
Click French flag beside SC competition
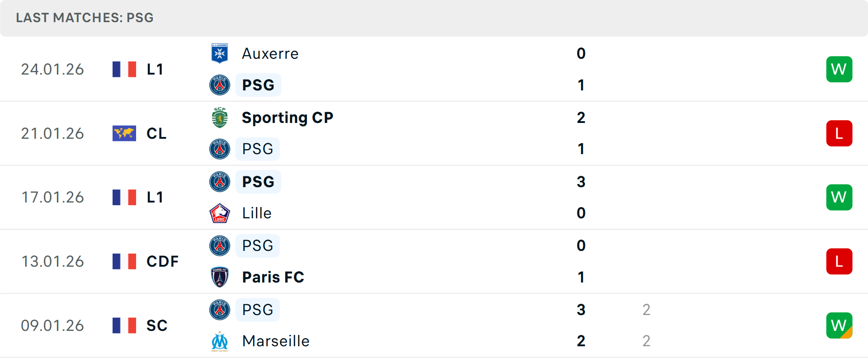(124, 325)
